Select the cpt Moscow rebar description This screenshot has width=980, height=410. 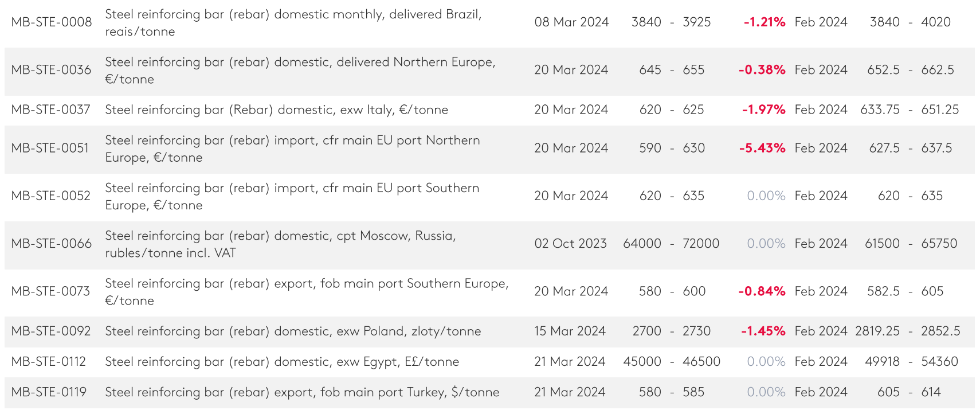tap(280, 244)
